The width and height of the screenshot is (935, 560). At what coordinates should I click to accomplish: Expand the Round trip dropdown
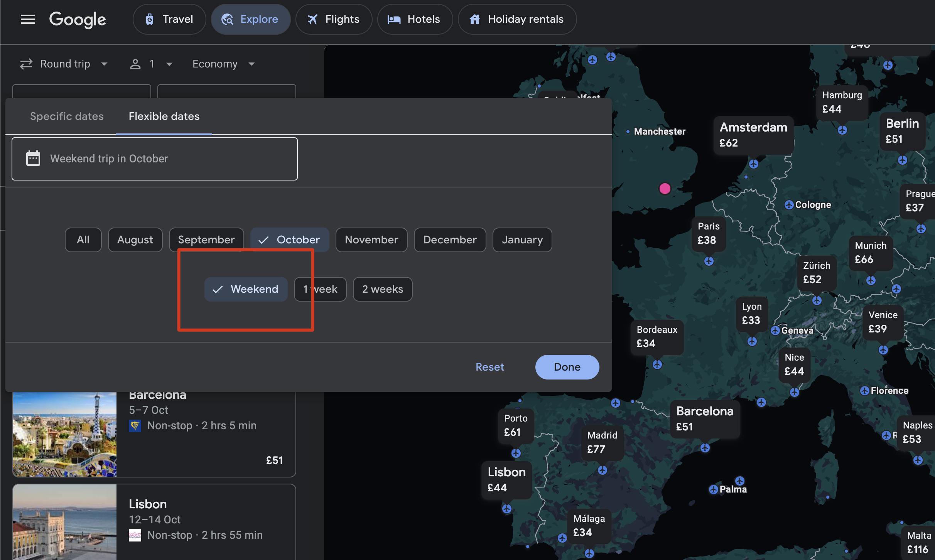pos(64,64)
